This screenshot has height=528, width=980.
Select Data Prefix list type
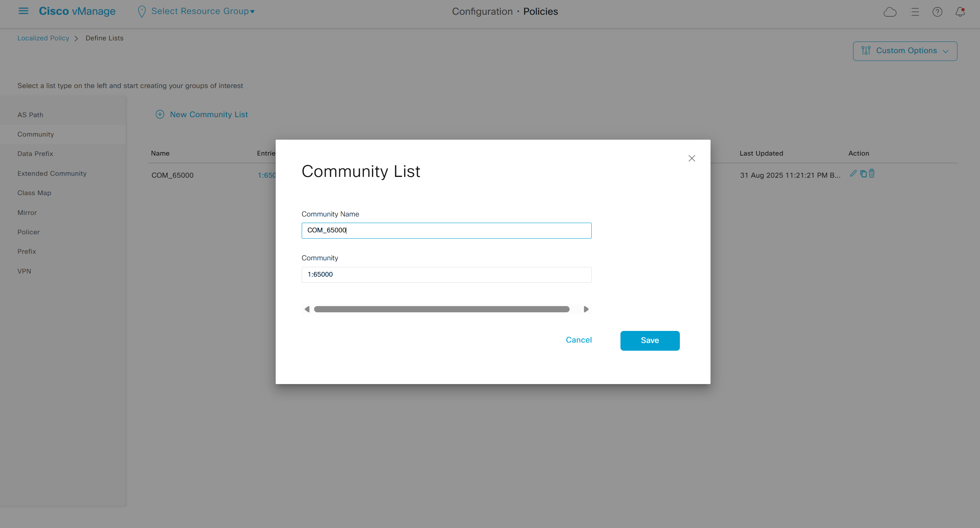[35, 154]
